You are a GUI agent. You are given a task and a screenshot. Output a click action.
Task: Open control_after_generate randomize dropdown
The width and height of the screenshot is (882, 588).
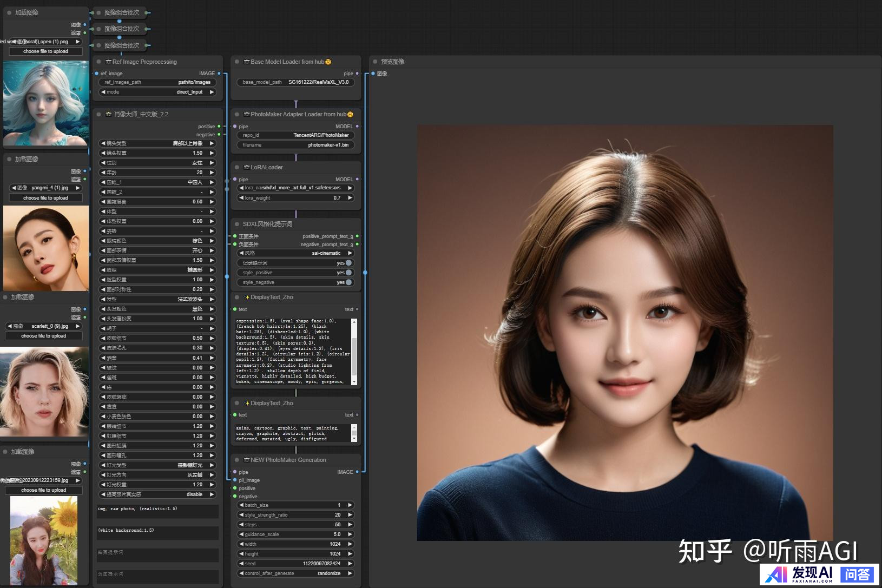coord(295,573)
